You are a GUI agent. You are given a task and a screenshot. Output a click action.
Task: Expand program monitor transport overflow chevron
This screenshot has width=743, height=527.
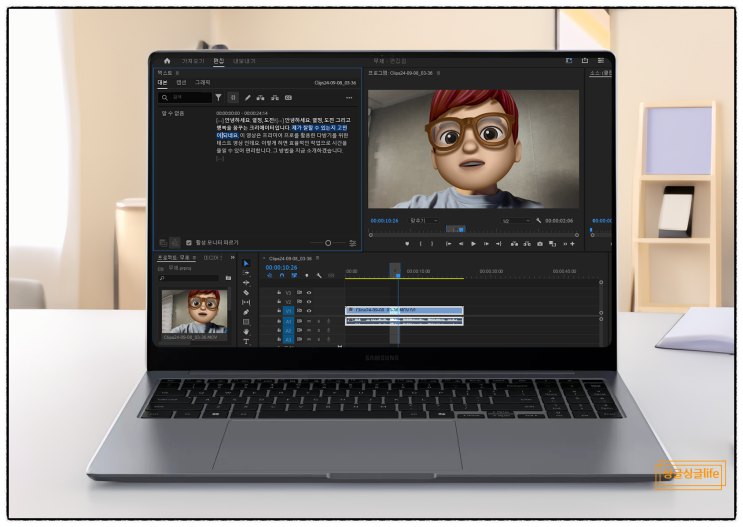pos(565,244)
